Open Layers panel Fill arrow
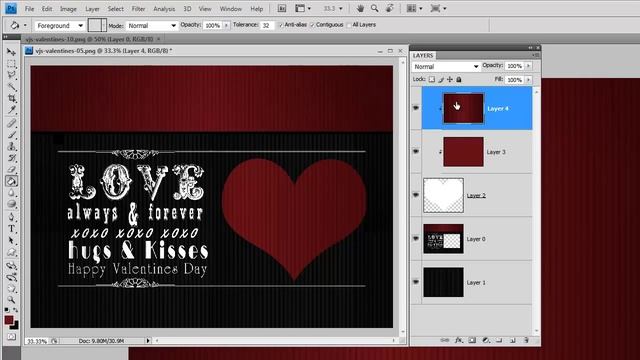The width and height of the screenshot is (640, 360). (x=528, y=80)
